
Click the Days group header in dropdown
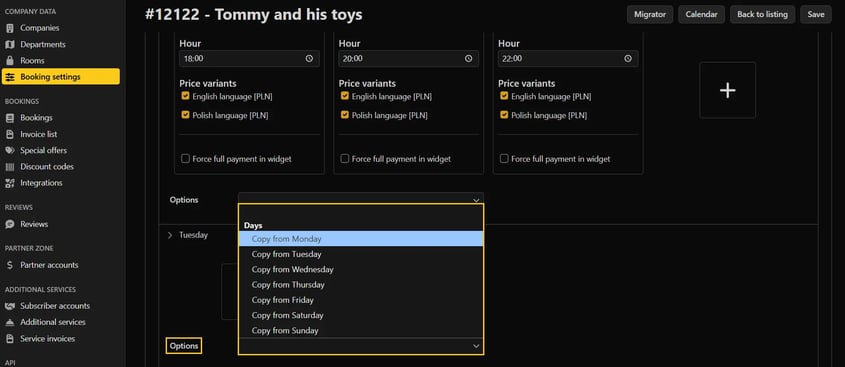pyautogui.click(x=253, y=225)
